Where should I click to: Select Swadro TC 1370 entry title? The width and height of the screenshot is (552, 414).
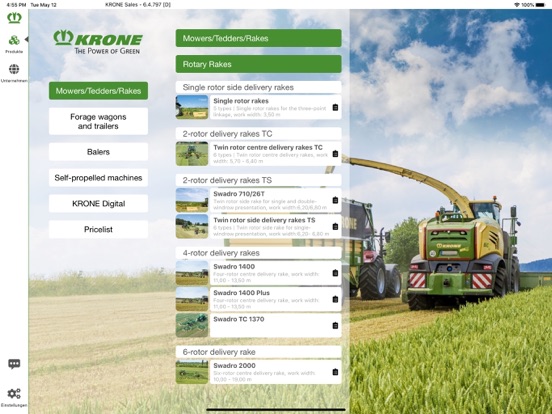pos(239,319)
